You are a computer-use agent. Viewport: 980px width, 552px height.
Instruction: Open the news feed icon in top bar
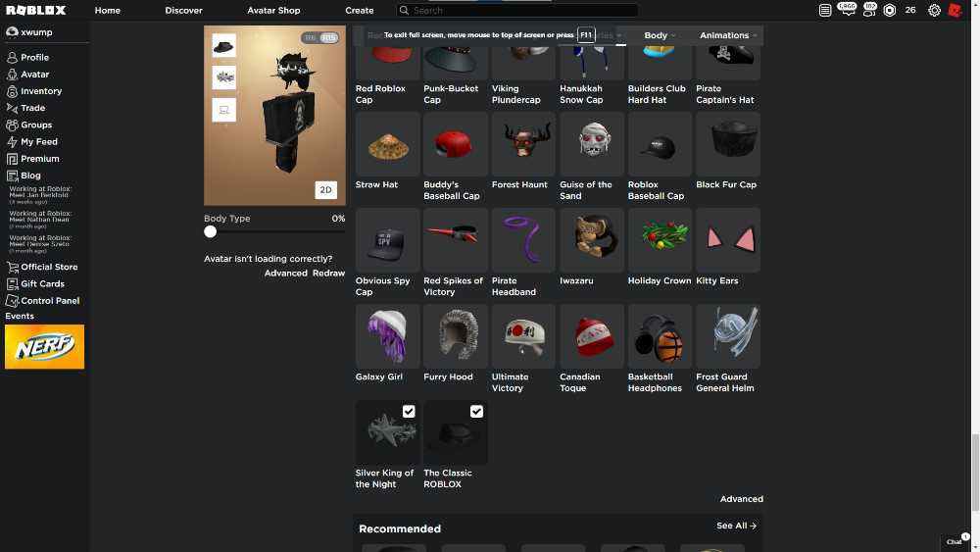click(x=825, y=10)
